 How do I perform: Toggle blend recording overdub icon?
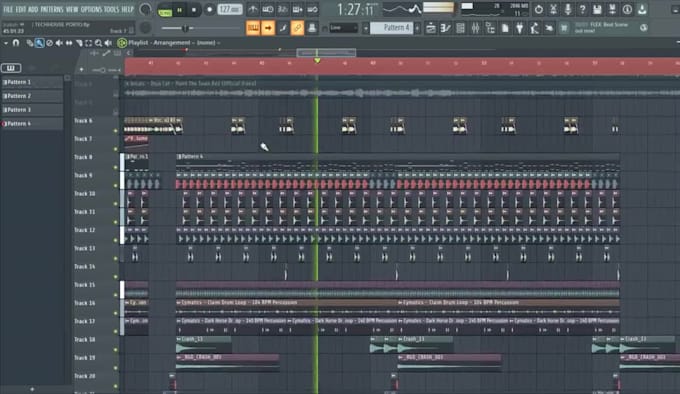(x=298, y=9)
